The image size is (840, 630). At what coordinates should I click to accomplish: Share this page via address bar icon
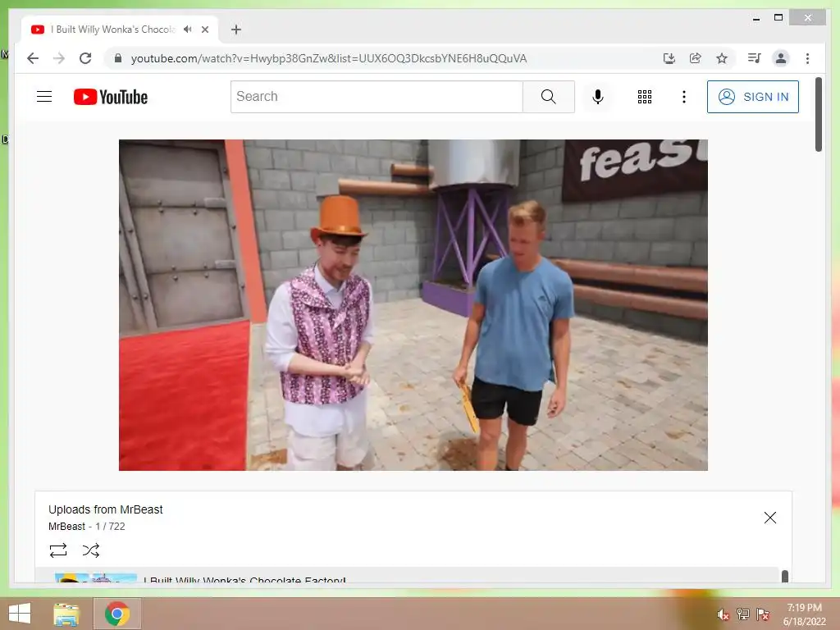click(x=696, y=58)
